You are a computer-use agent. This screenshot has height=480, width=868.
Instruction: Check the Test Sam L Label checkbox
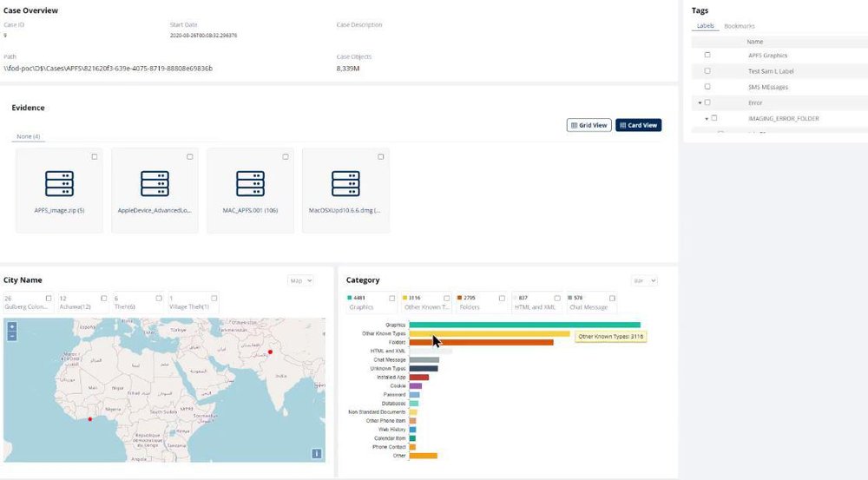pos(707,71)
